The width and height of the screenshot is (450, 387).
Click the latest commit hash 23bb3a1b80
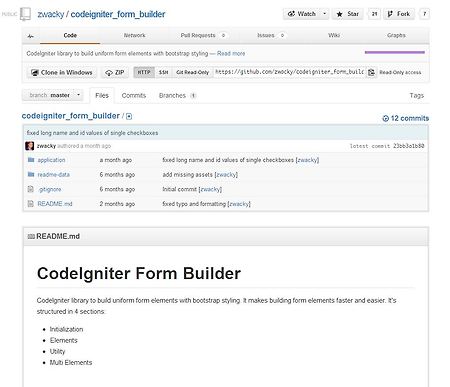click(x=409, y=146)
